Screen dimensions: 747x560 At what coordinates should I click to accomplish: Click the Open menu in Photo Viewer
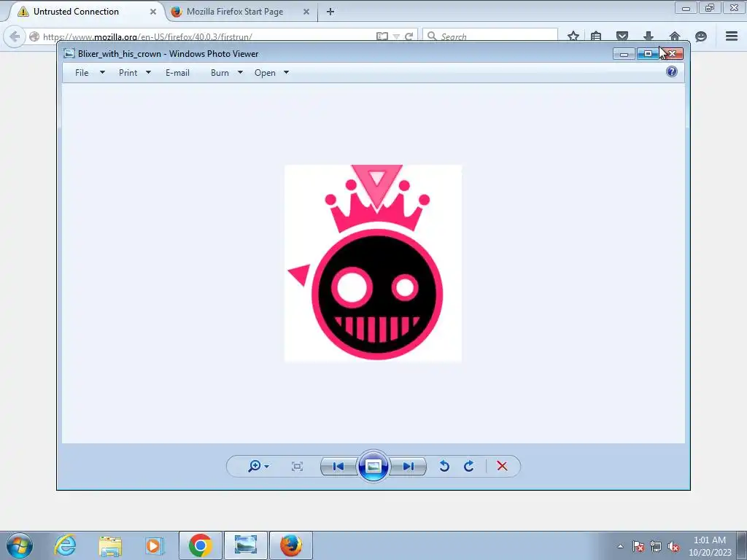(265, 73)
